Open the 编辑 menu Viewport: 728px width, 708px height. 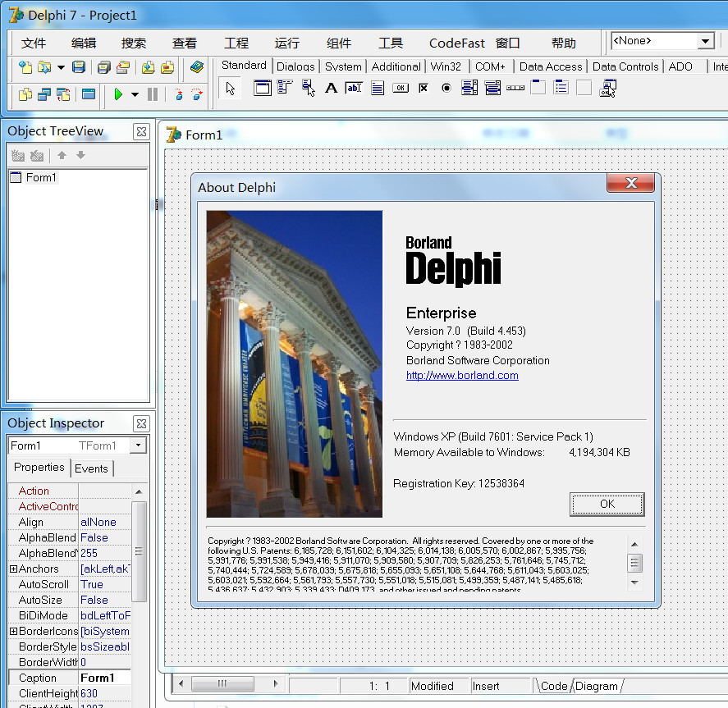coord(84,43)
